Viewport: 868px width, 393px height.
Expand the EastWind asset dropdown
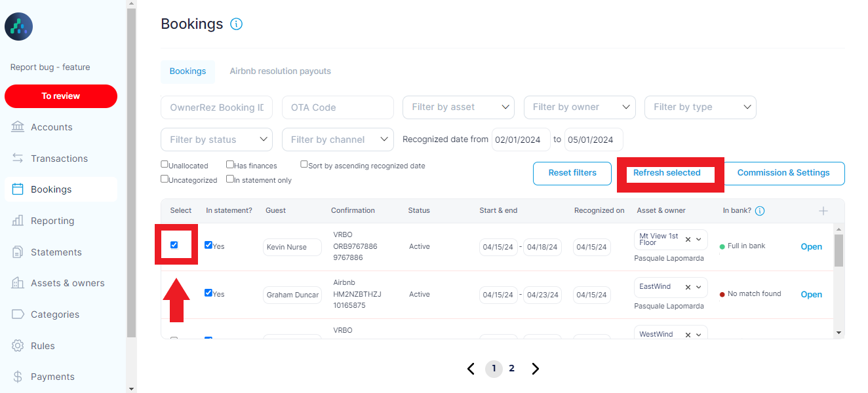click(699, 287)
